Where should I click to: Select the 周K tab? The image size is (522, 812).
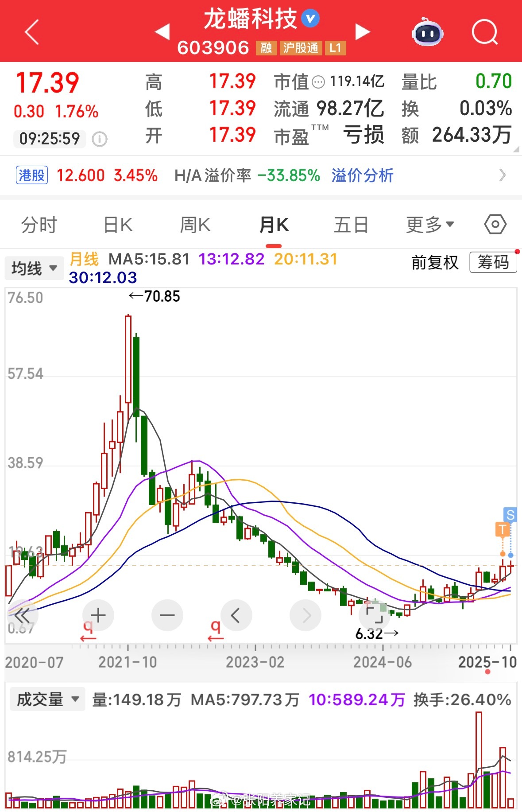(195, 225)
